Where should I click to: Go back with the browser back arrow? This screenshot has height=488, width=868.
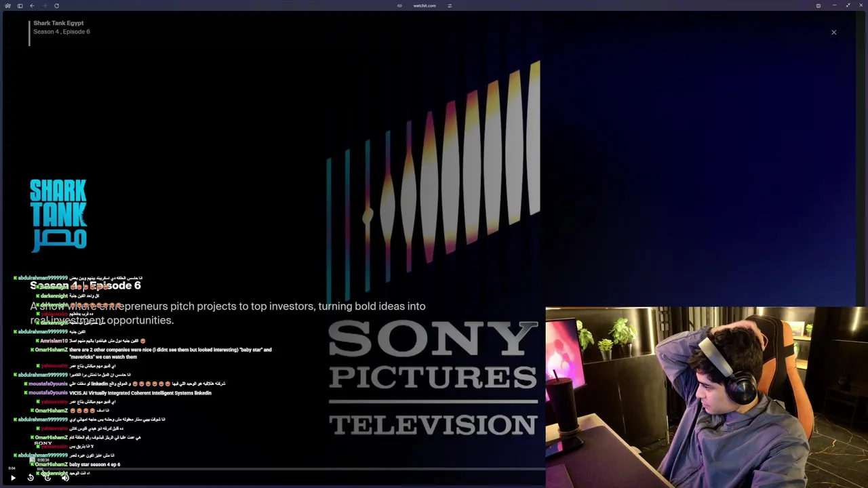tap(32, 5)
